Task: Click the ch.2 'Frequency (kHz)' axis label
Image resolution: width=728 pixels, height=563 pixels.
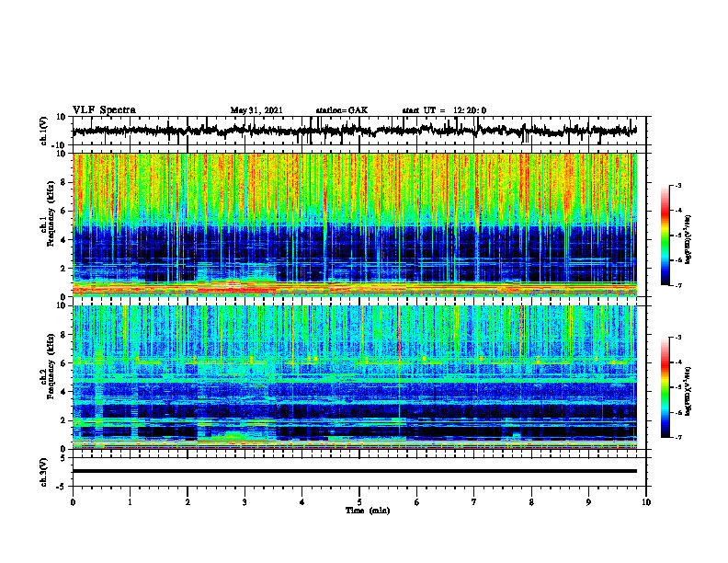Action: [50, 366]
